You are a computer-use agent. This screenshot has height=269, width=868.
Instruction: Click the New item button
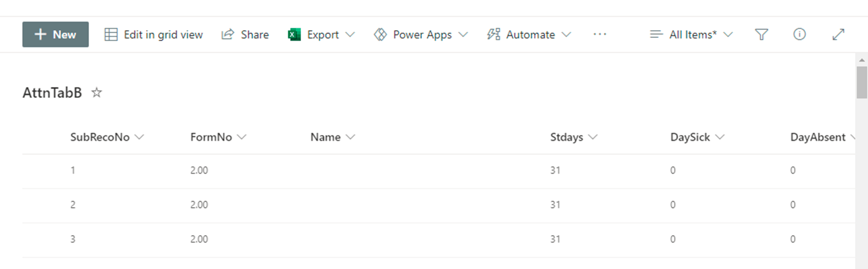coord(55,34)
